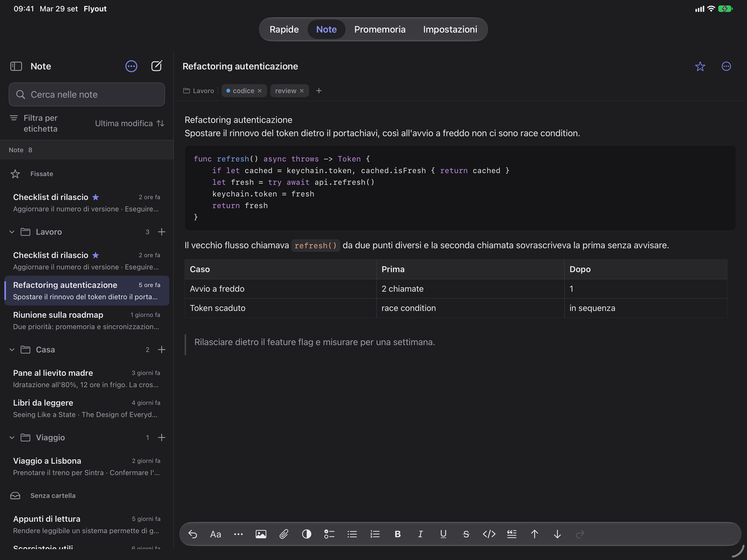The image size is (747, 560).
Task: Add a new tag with plus
Action: point(319,91)
